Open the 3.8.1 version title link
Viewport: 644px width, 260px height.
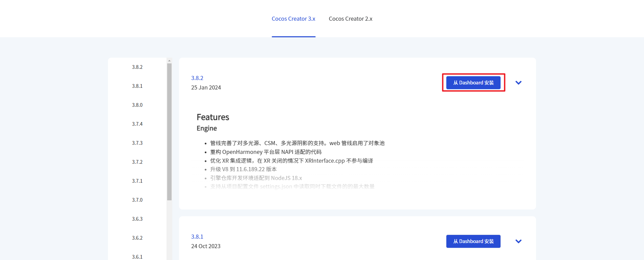click(x=197, y=237)
